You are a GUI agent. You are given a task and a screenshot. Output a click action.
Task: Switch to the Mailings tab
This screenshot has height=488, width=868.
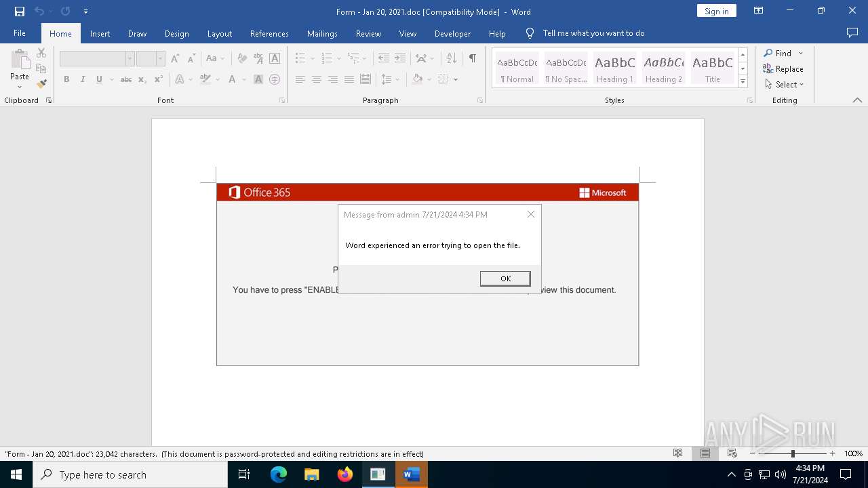[322, 33]
